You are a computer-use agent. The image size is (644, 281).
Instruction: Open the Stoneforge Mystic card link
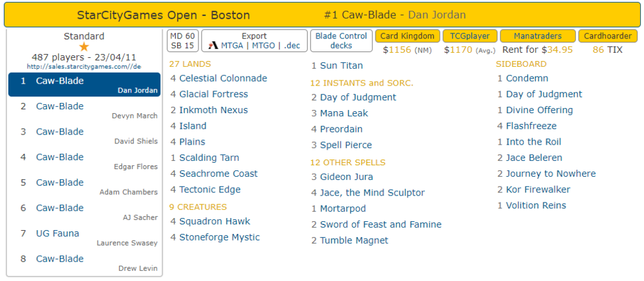[219, 237]
